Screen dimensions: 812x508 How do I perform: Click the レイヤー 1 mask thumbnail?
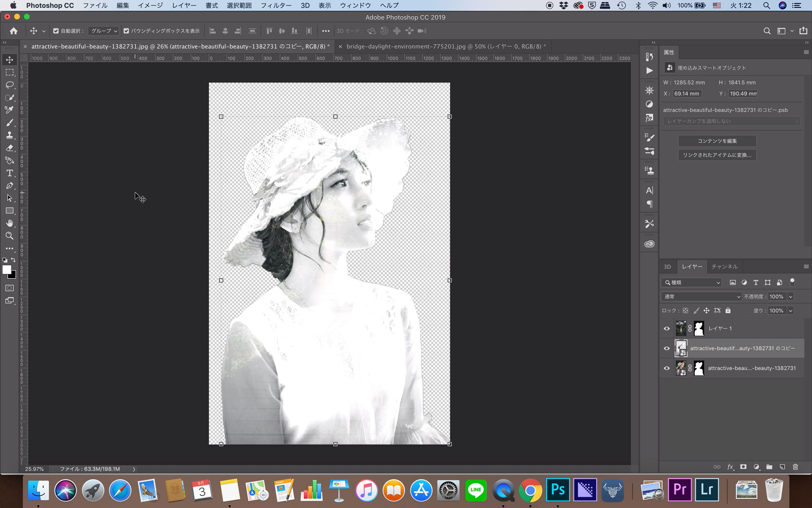click(699, 329)
